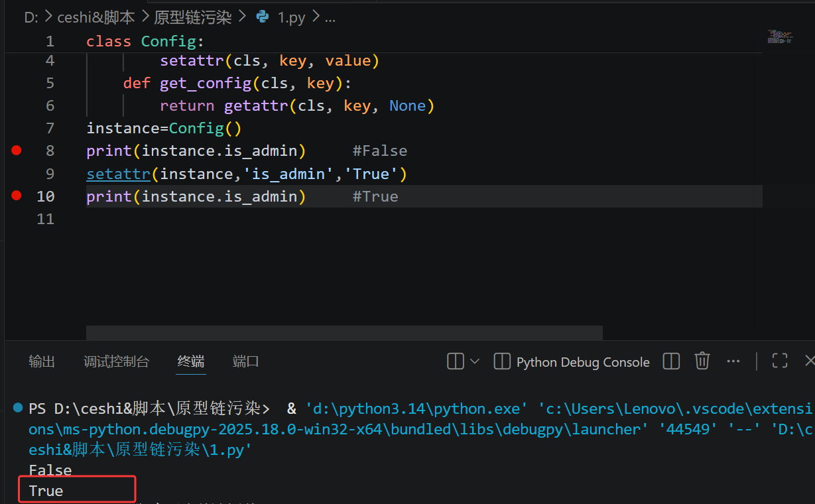The width and height of the screenshot is (815, 504).
Task: Click line number 7 in the gutter
Action: coord(50,128)
